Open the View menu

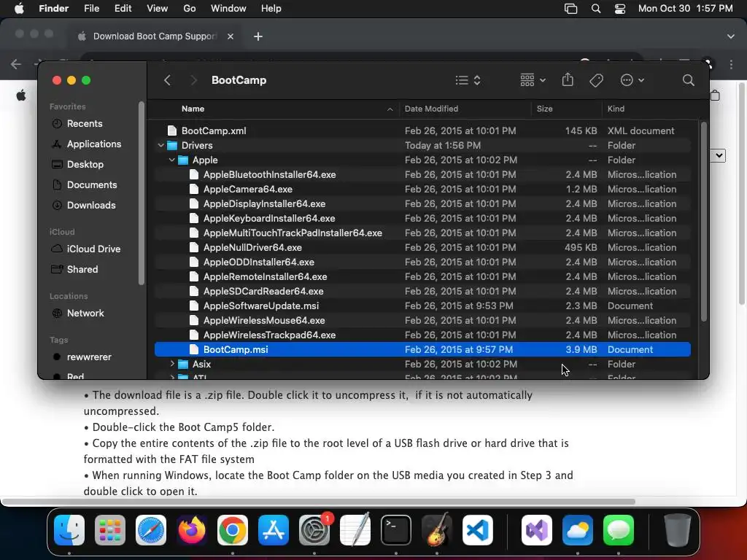pos(158,9)
